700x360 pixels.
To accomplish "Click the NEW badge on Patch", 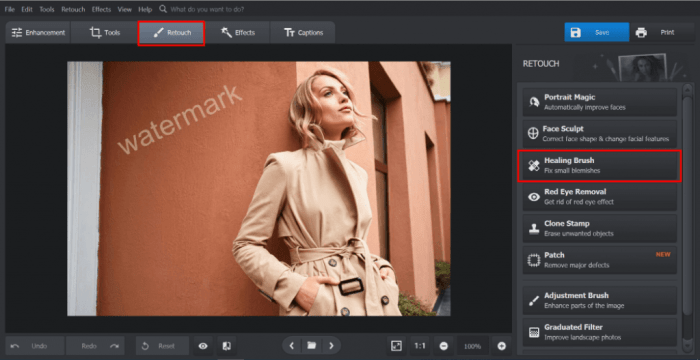I will pyautogui.click(x=663, y=255).
